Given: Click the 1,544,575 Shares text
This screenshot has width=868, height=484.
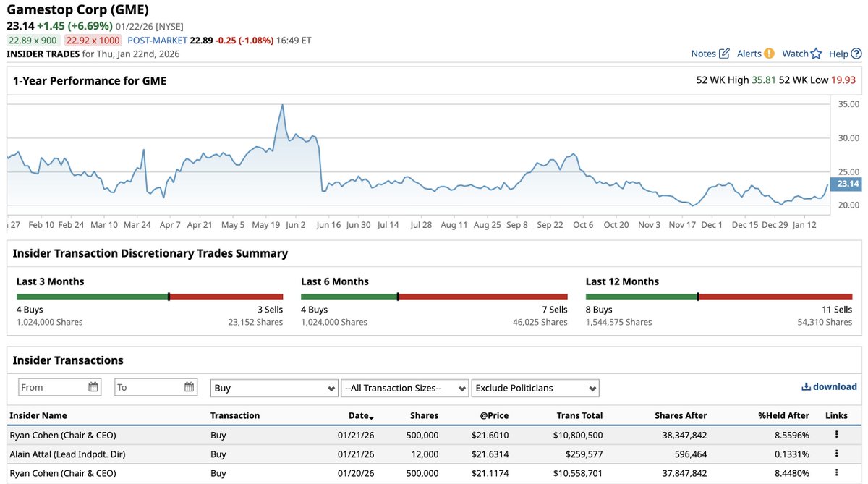Looking at the screenshot, I should coord(619,322).
